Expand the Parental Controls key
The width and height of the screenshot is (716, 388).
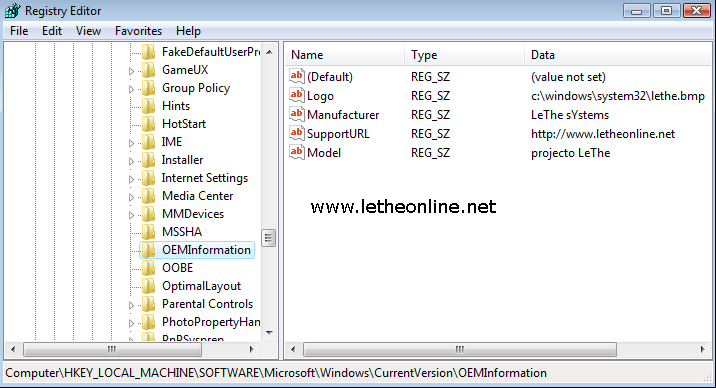click(132, 305)
